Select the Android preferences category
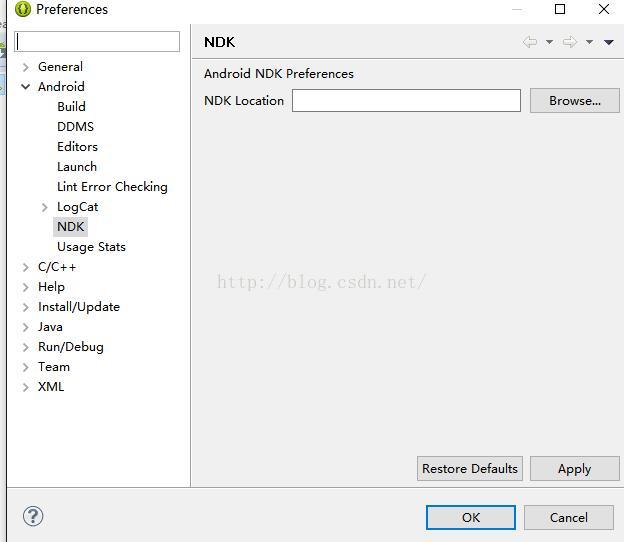This screenshot has height=542, width=624. [x=61, y=86]
